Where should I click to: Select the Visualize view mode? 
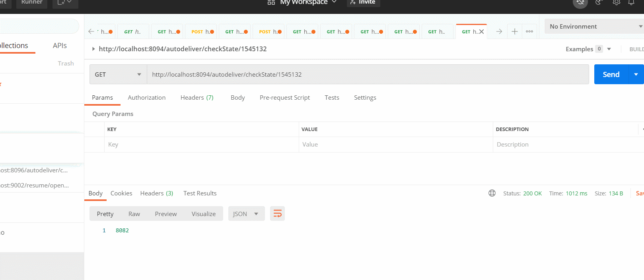[204, 214]
